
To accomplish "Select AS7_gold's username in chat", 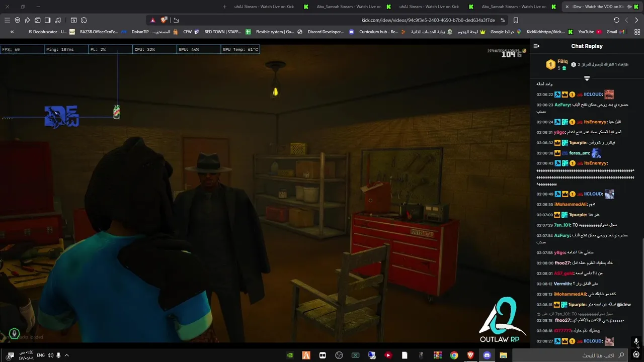I will coord(564,274).
